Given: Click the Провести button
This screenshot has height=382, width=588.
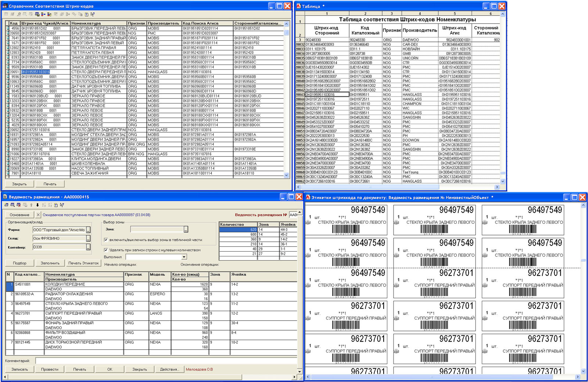Looking at the screenshot, I should point(50,369).
